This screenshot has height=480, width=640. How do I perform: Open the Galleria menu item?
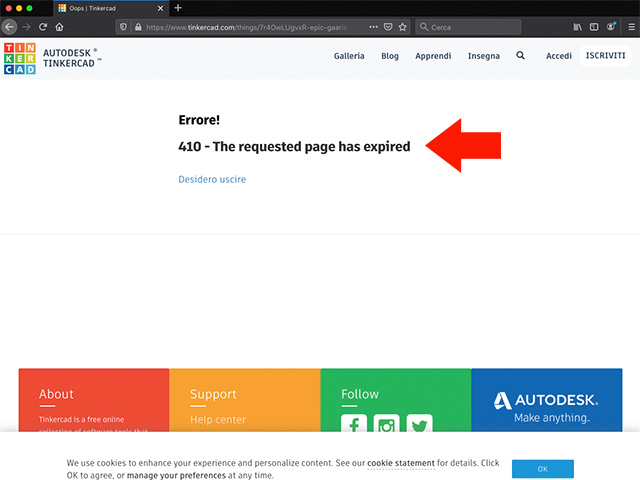[349, 56]
